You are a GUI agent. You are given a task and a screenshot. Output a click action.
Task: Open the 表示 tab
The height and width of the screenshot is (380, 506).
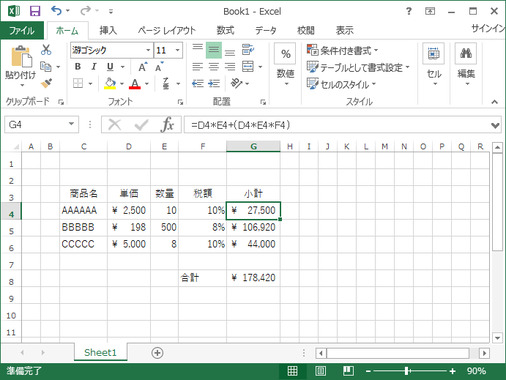click(x=344, y=31)
